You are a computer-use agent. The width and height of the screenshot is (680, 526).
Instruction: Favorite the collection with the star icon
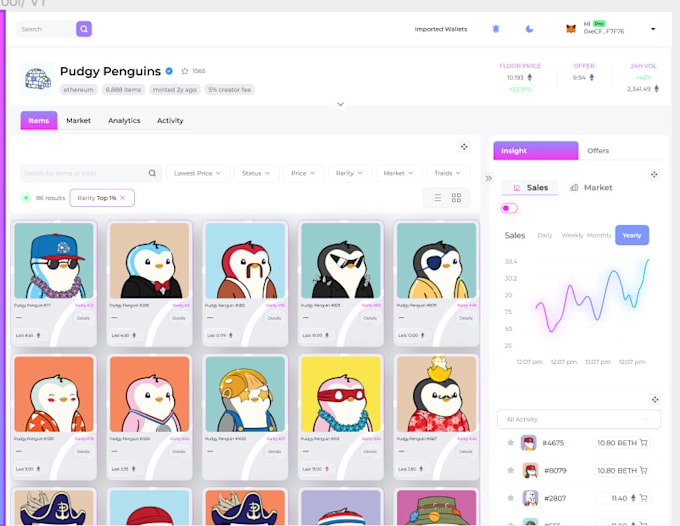point(185,71)
